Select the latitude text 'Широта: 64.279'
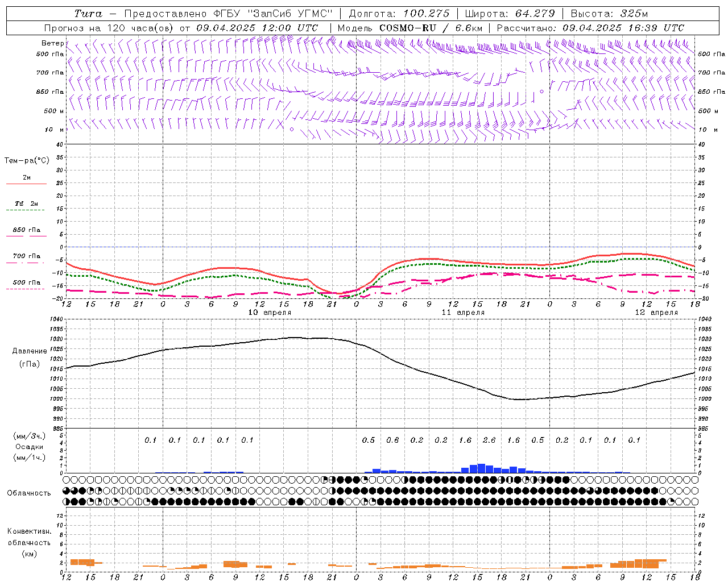This screenshot has height=582, width=728. pyautogui.click(x=510, y=14)
